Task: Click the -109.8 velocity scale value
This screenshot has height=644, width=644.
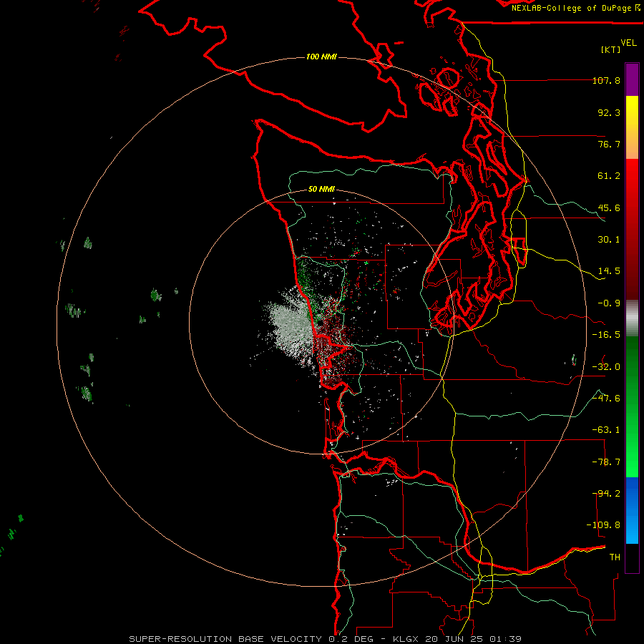Action: (x=603, y=525)
